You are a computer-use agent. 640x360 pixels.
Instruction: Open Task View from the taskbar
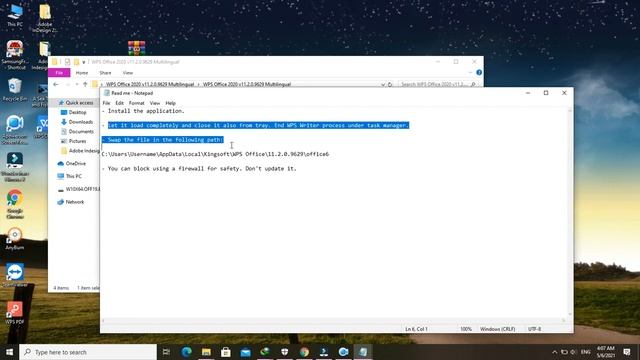(x=166, y=352)
